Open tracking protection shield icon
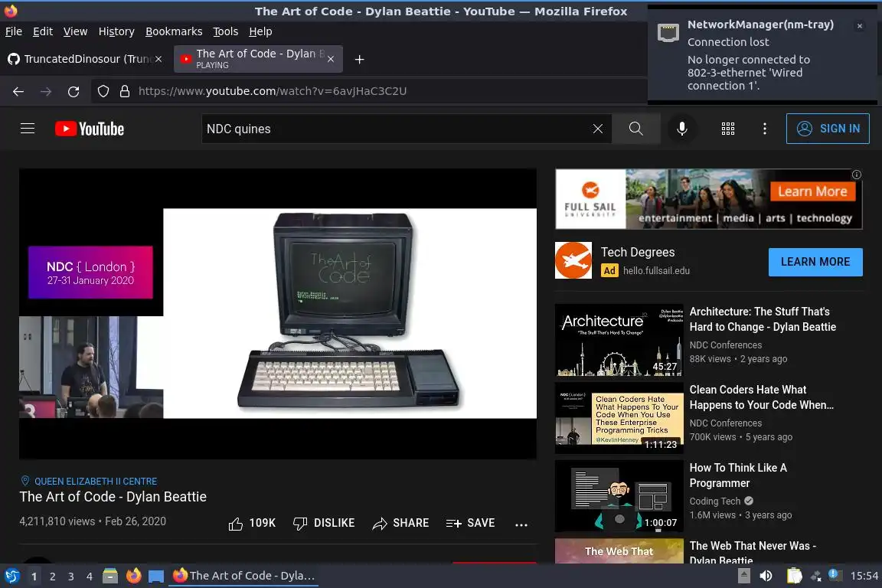 coord(103,91)
